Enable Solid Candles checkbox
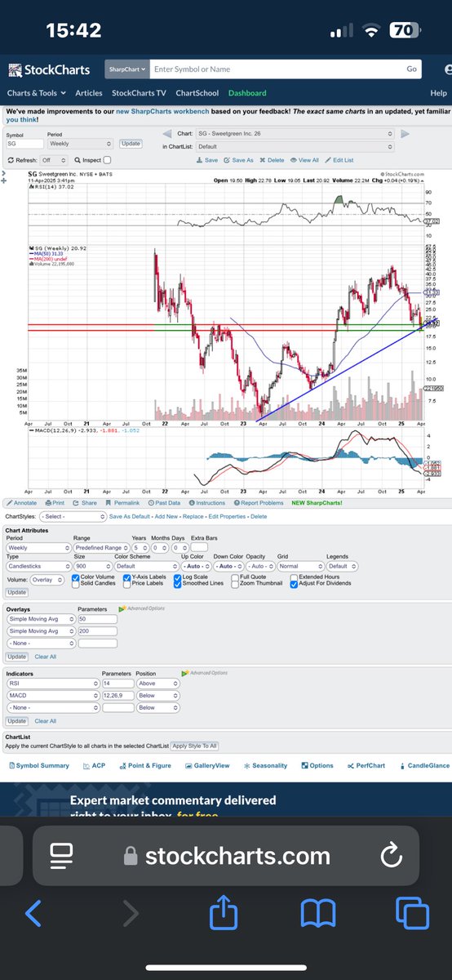 [76, 583]
